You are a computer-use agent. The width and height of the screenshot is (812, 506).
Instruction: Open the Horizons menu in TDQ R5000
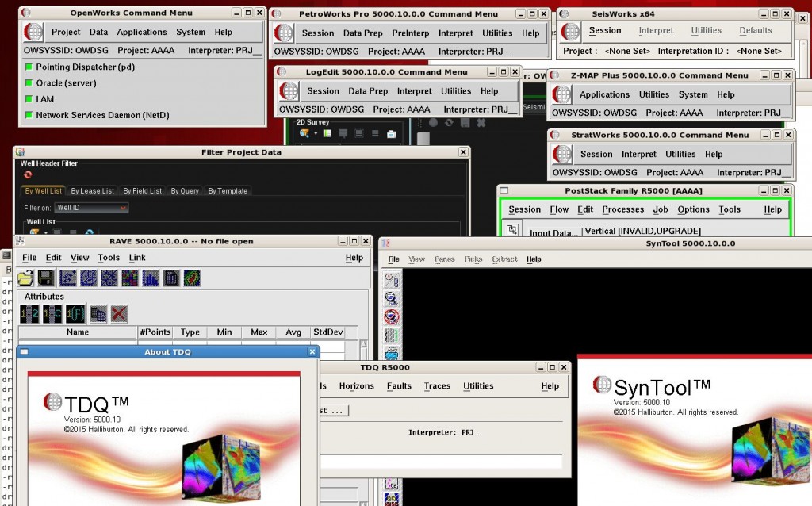(356, 385)
